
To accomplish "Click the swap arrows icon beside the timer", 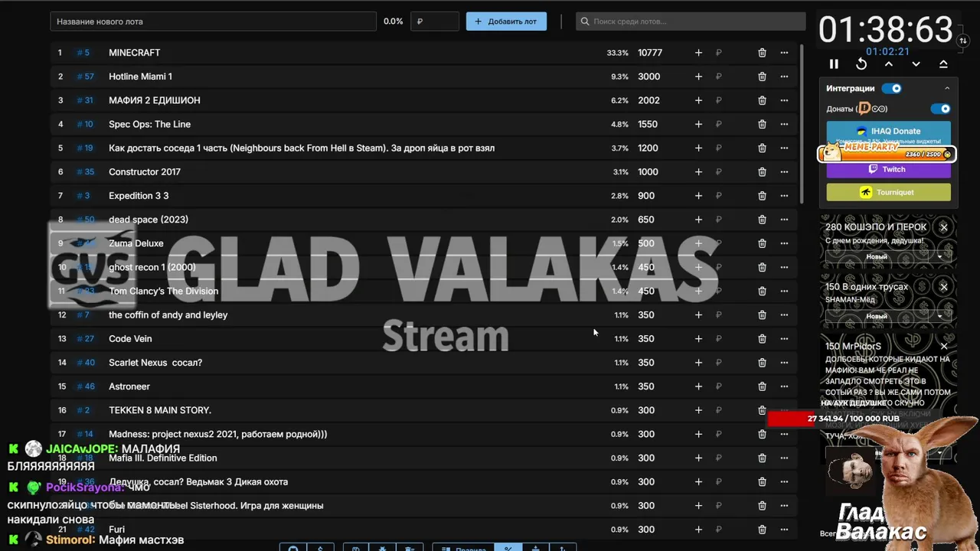I will (963, 41).
